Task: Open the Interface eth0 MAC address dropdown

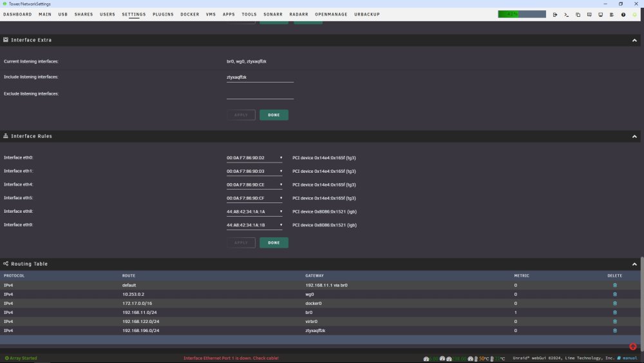Action: click(x=254, y=158)
